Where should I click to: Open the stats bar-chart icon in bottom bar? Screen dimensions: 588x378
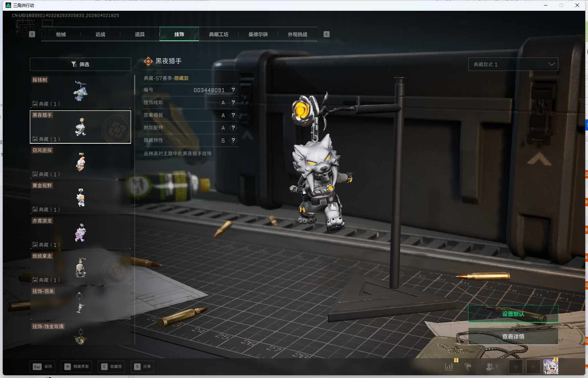449,367
